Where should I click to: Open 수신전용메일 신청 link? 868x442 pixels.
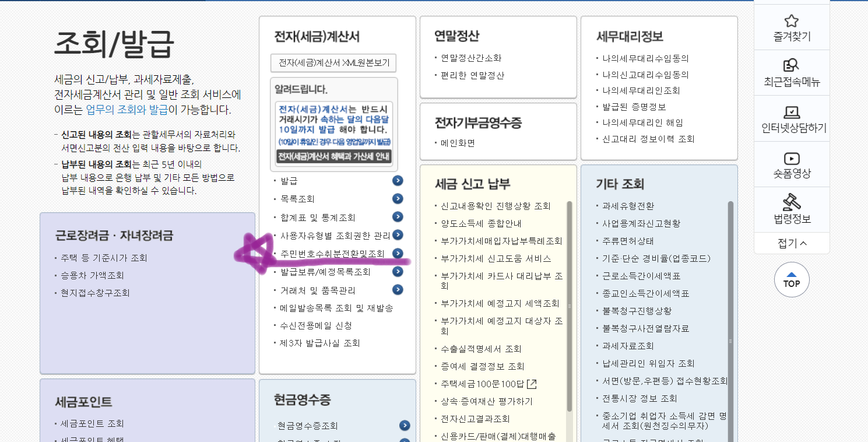point(316,325)
